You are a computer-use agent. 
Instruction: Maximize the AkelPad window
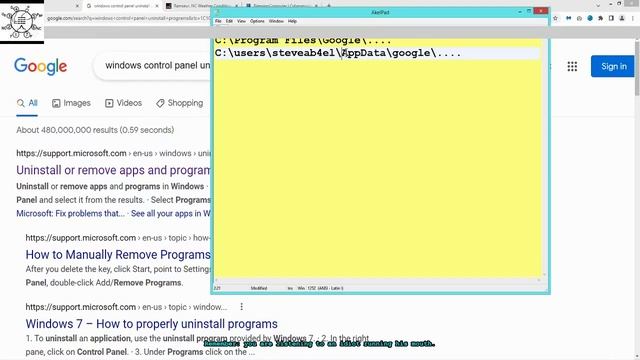(x=529, y=11)
